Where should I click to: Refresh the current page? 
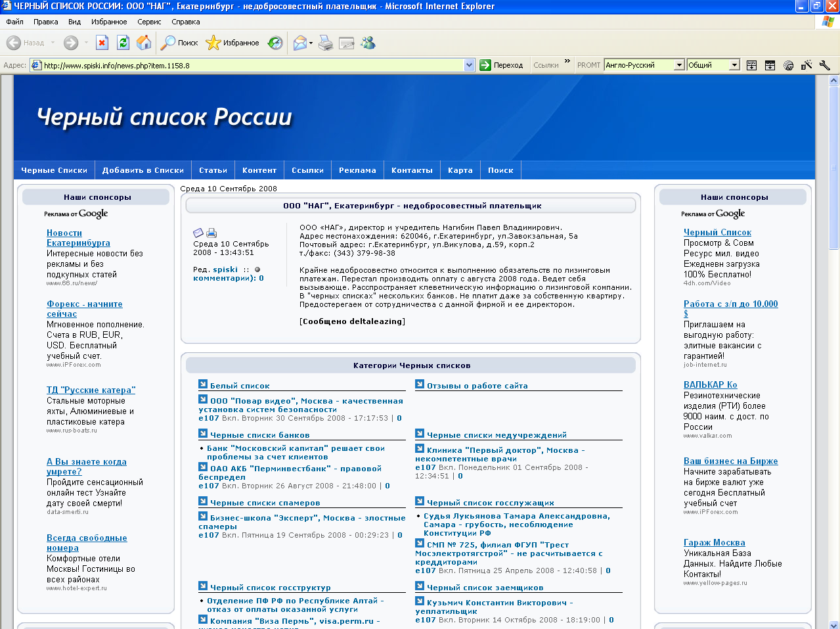point(123,43)
